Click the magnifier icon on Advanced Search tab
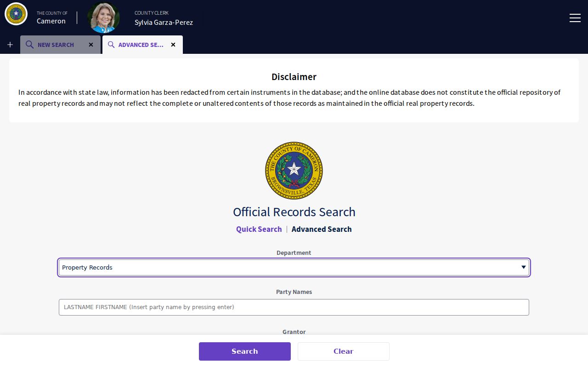The height and width of the screenshot is (368, 588). [x=111, y=45]
